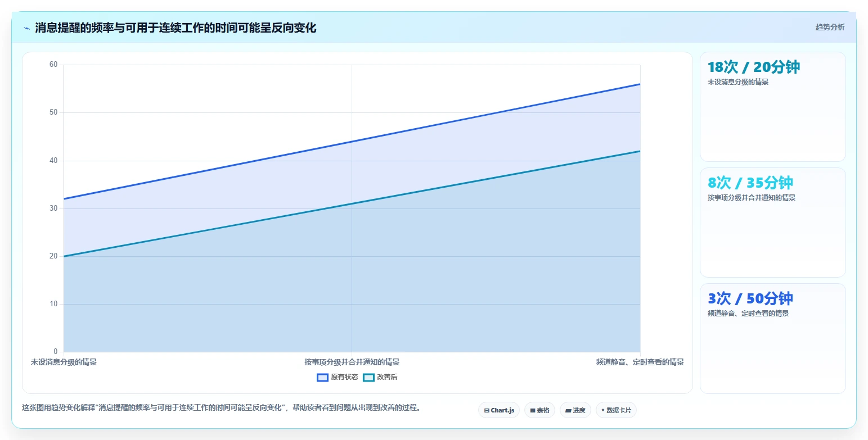Click the 改善后 line endpoint at 42
Image resolution: width=868 pixels, height=440 pixels.
tap(640, 151)
